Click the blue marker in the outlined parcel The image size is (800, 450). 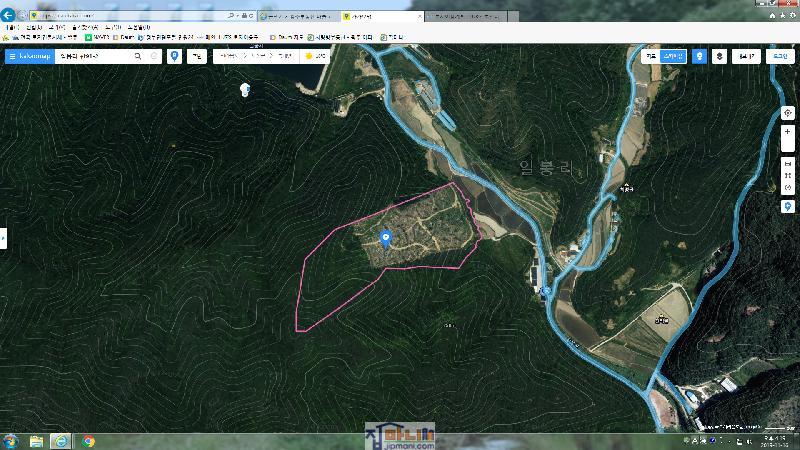point(386,238)
